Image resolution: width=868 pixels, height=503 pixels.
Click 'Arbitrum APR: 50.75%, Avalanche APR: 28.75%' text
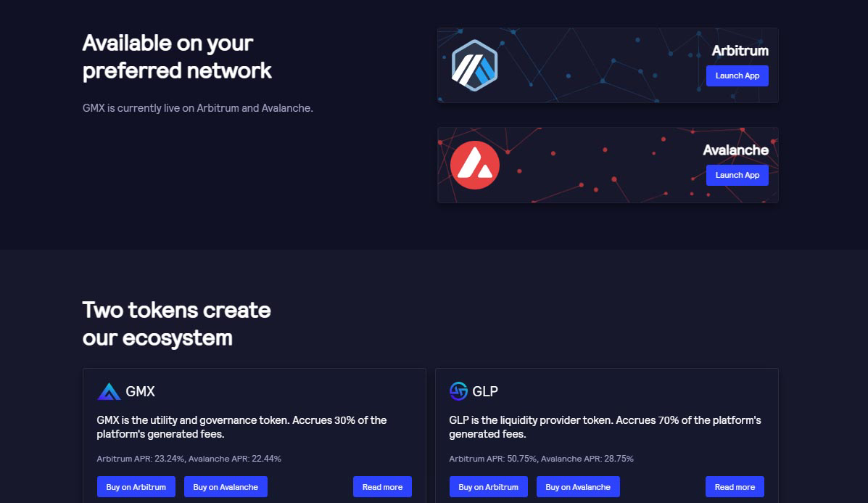click(541, 459)
